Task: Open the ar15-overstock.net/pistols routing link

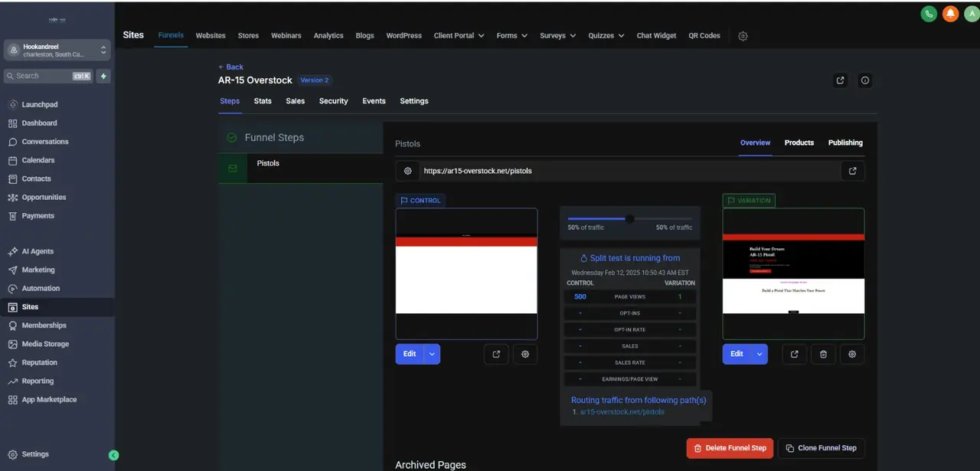Action: (x=622, y=412)
